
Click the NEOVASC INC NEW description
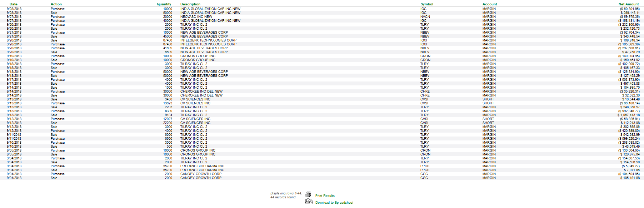coord(196,17)
